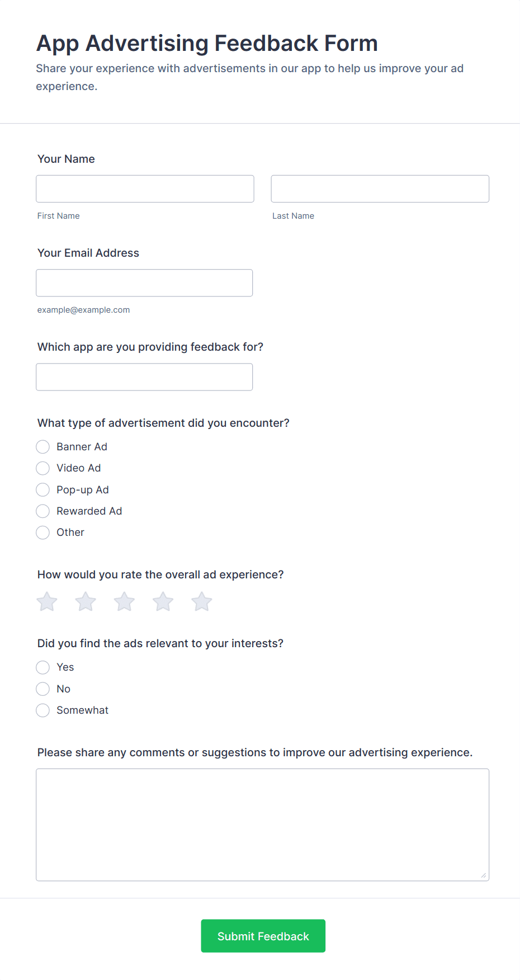Image resolution: width=520 pixels, height=980 pixels.
Task: Select the Pop-up Ad radio button
Action: tap(42, 489)
